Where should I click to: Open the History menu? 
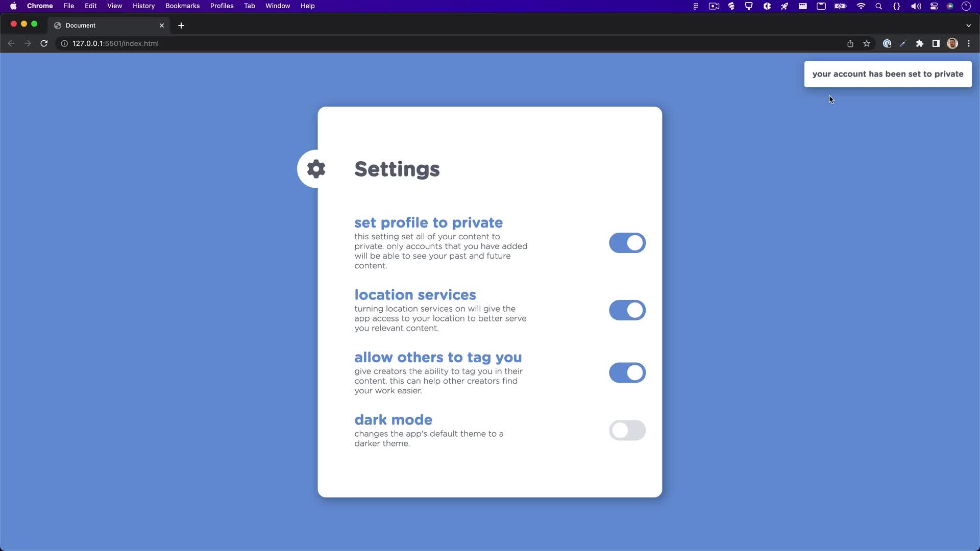coord(143,6)
